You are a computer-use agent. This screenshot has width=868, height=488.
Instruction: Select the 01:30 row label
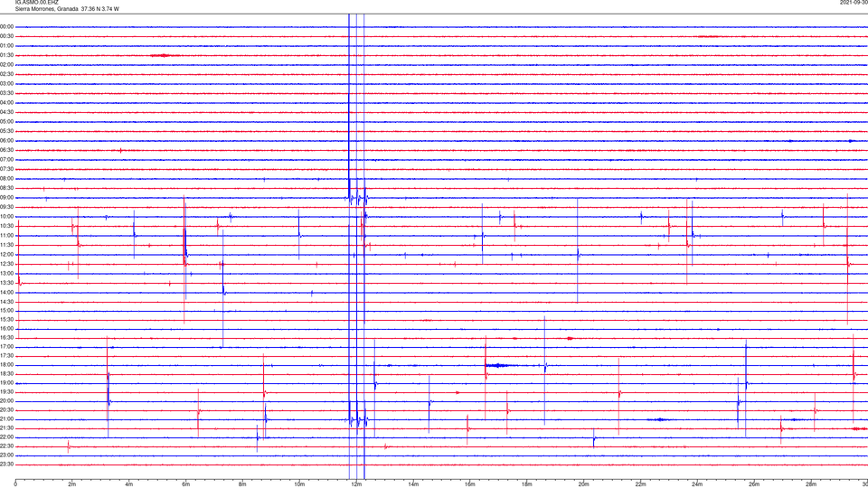[6, 55]
